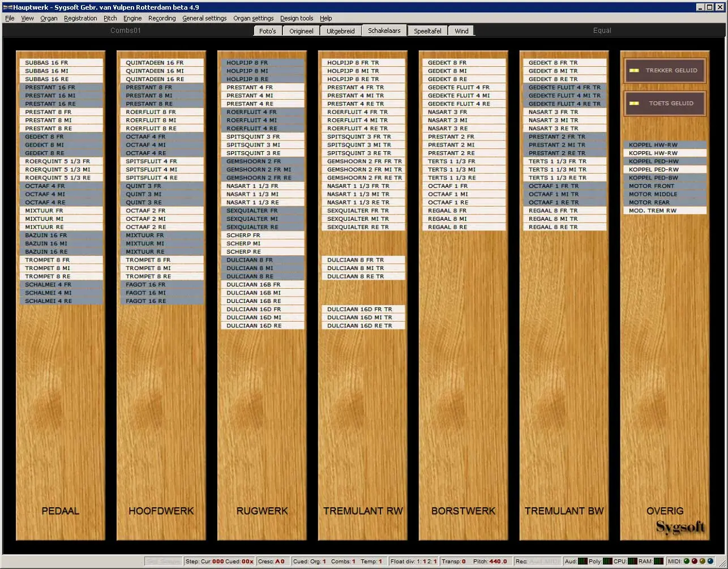728x569 pixels.
Task: Open the Registration menu
Action: (x=80, y=18)
